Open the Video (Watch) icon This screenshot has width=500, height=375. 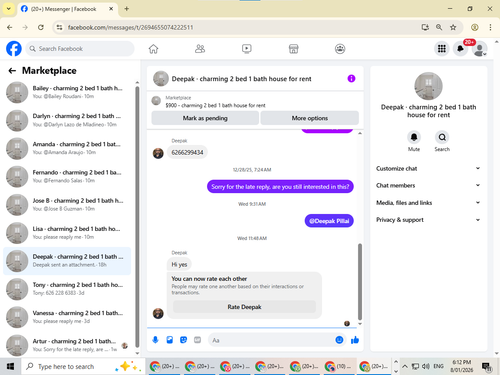pyautogui.click(x=247, y=49)
